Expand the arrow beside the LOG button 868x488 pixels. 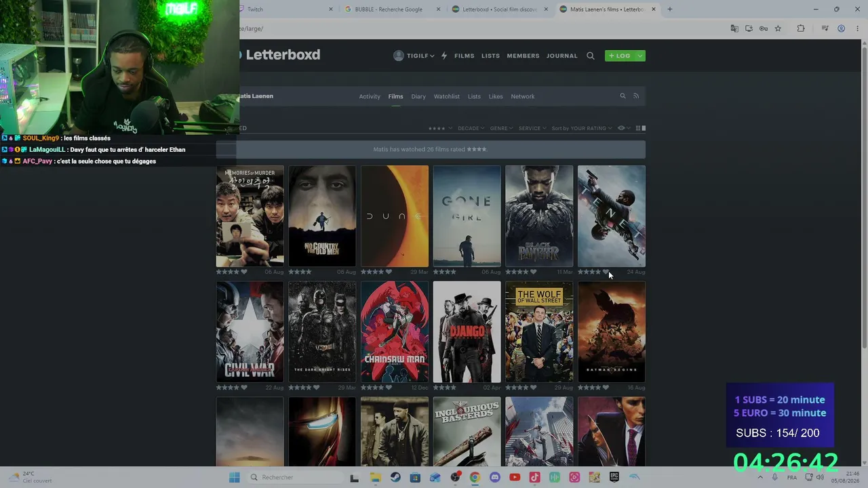pos(639,56)
